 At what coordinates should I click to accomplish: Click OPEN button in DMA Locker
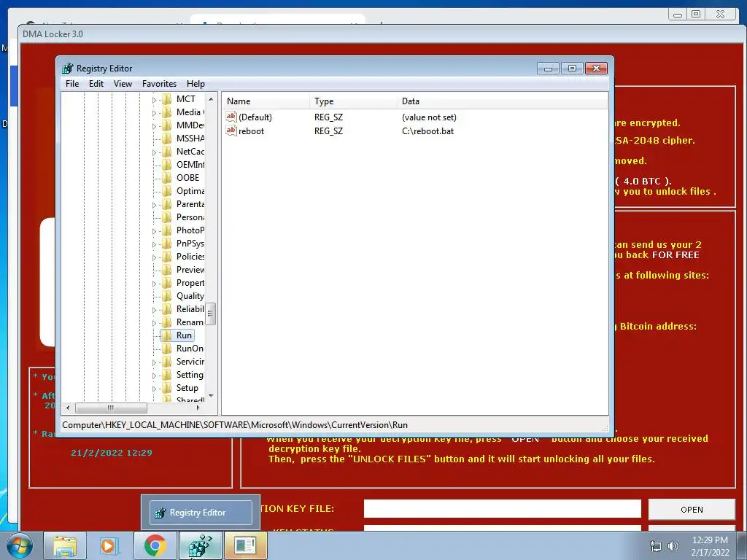692,510
